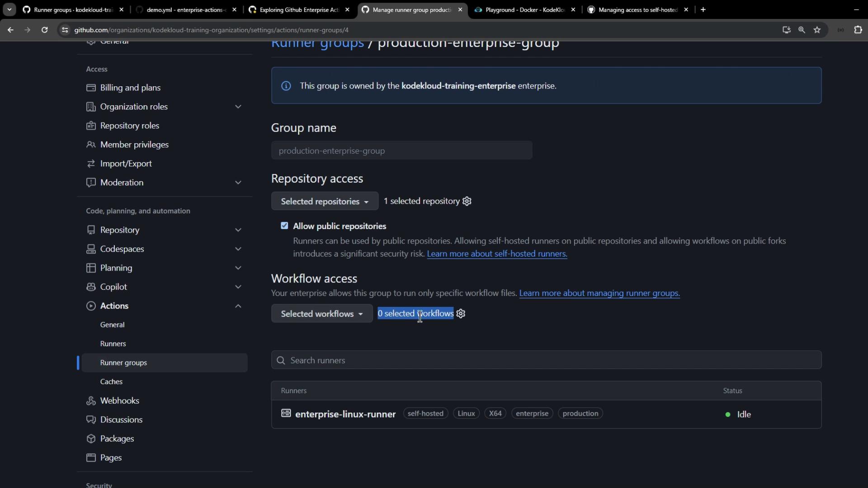868x488 pixels.
Task: Open the Selected repositories dropdown
Action: point(324,202)
